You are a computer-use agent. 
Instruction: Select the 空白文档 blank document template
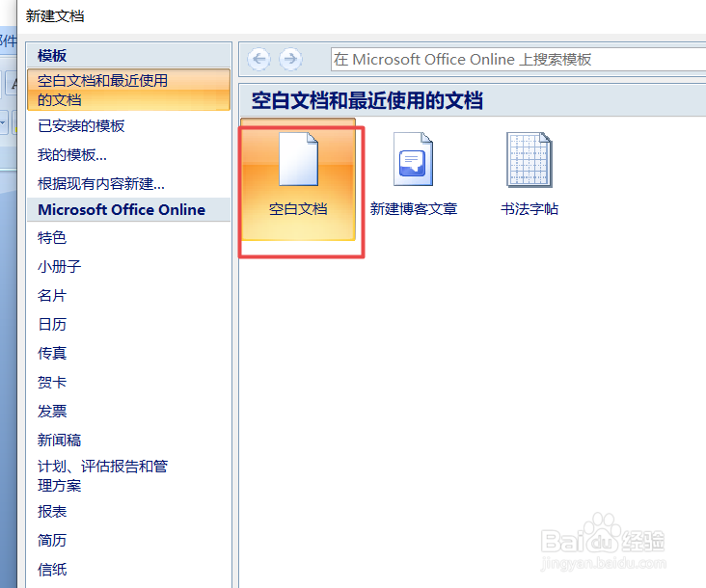click(298, 179)
